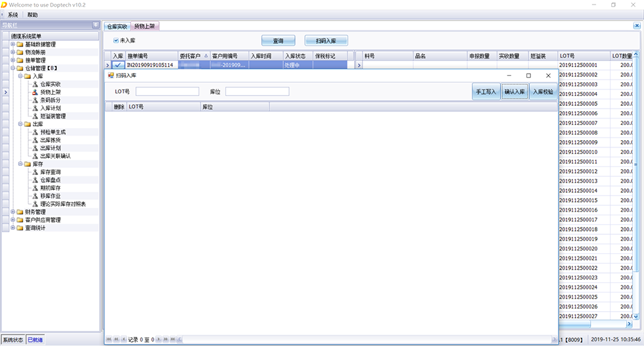Click vertical scrollbar up arrow of LOT list
Image resolution: width=644 pixels, height=346 pixels.
coord(636,54)
